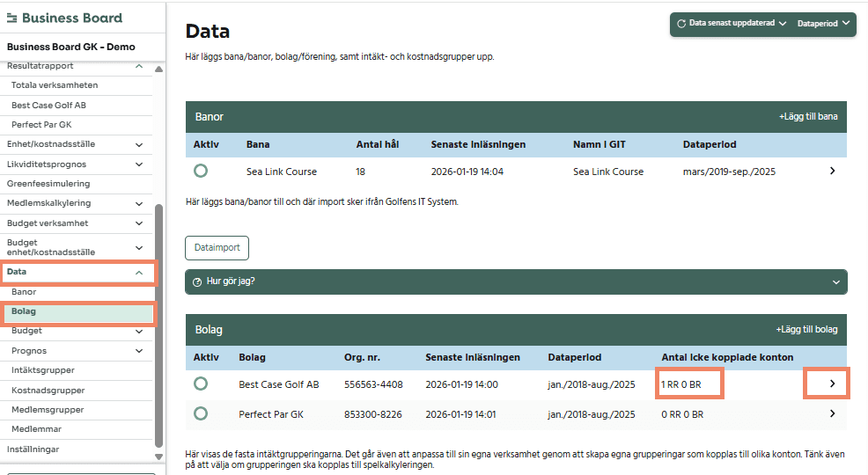The height and width of the screenshot is (475, 868).
Task: Toggle Aktiv radio for Perfect Par GK
Action: (x=201, y=413)
